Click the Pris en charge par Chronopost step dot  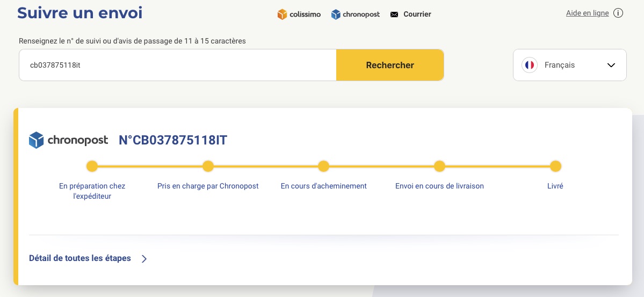[x=208, y=166]
